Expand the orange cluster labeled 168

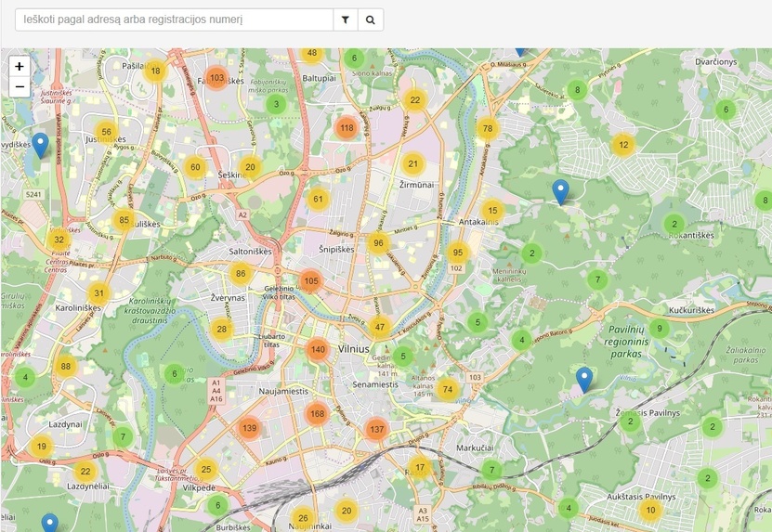tap(317, 414)
